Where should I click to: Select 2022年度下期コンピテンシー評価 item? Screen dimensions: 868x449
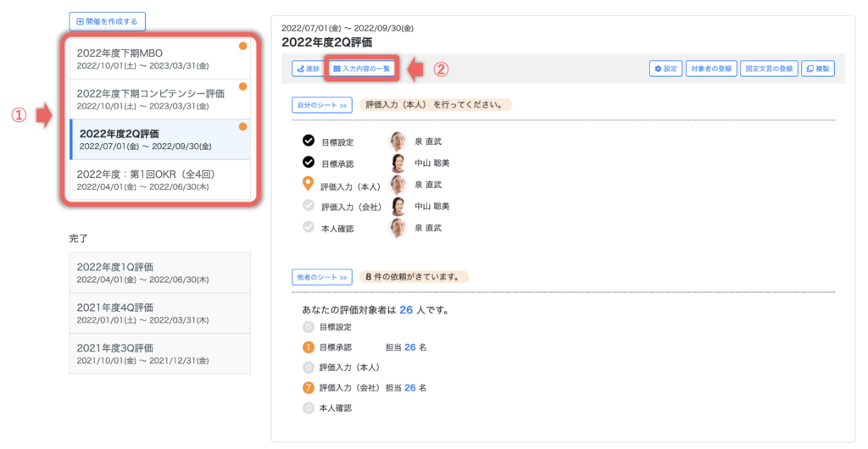159,98
